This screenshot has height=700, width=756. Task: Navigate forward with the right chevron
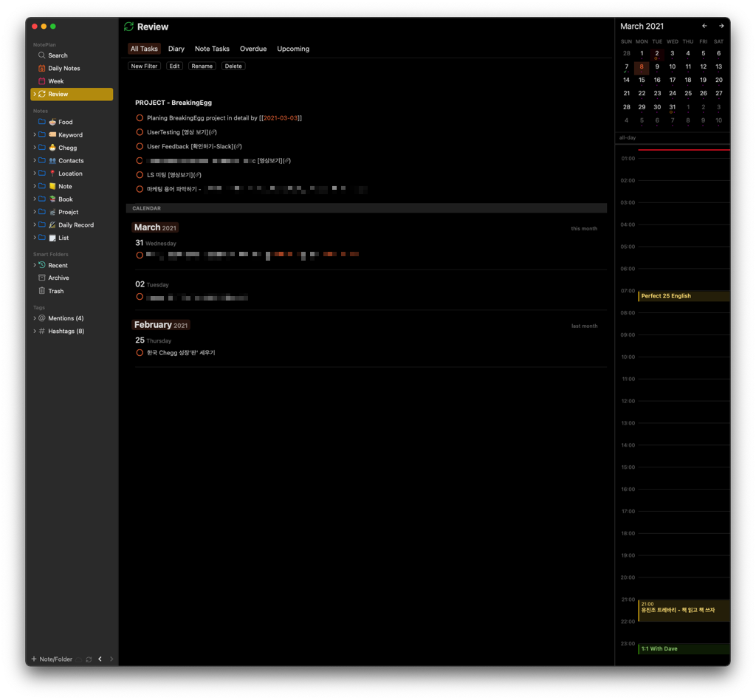coord(111,659)
